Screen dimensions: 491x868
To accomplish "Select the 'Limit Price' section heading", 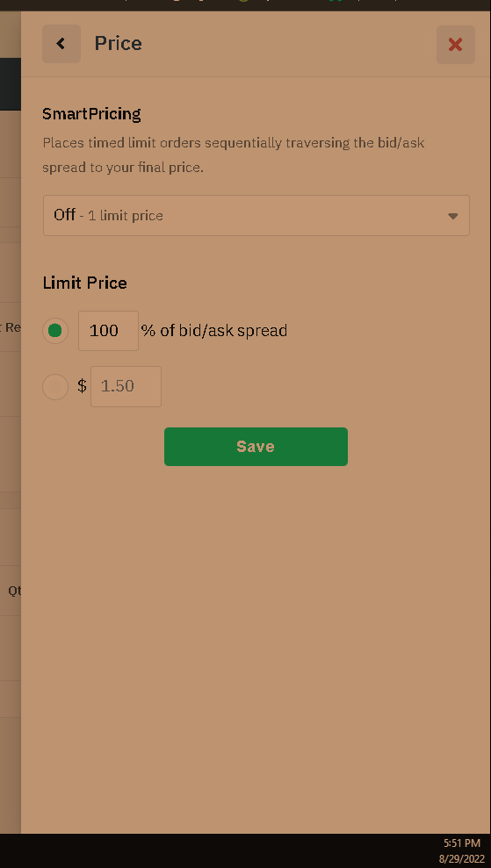I will [85, 283].
